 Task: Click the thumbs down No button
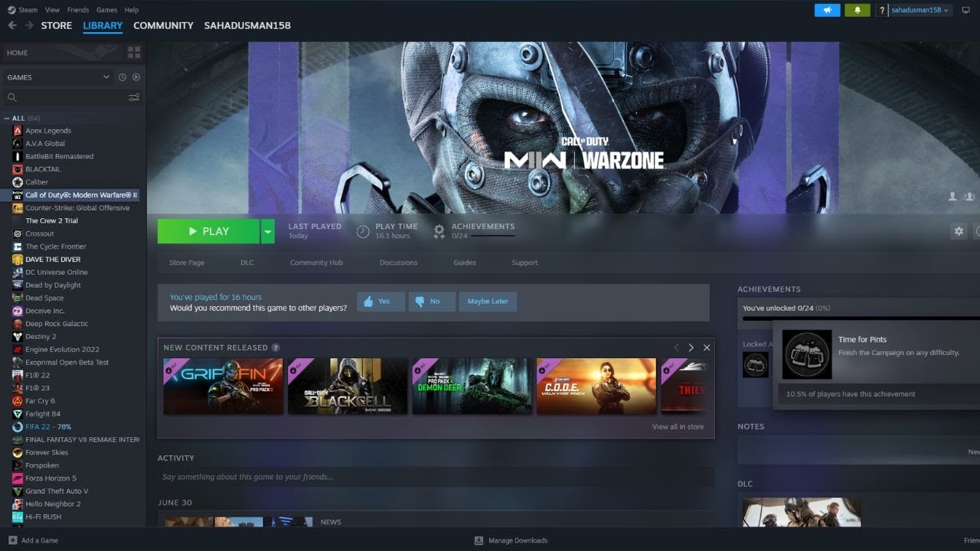pyautogui.click(x=432, y=302)
